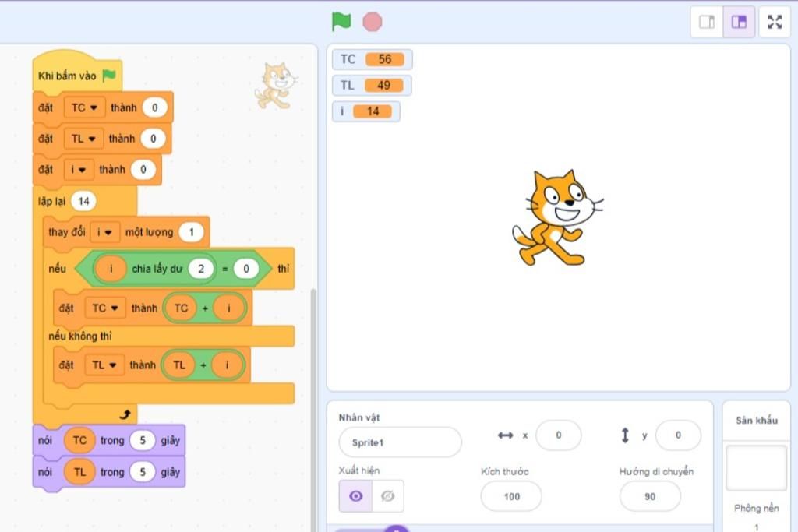798x532 pixels.
Task: Click the TC variable monitor on the stage
Action: tap(372, 58)
